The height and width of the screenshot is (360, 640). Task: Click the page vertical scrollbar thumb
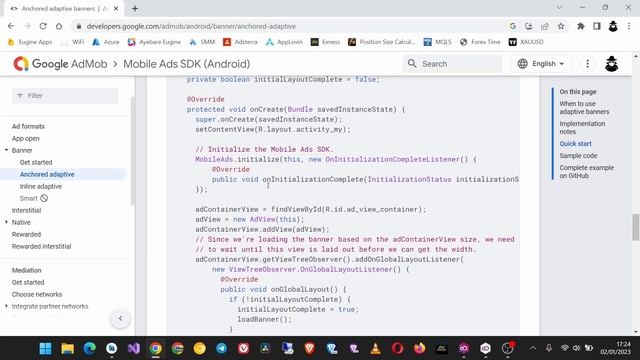click(x=636, y=227)
